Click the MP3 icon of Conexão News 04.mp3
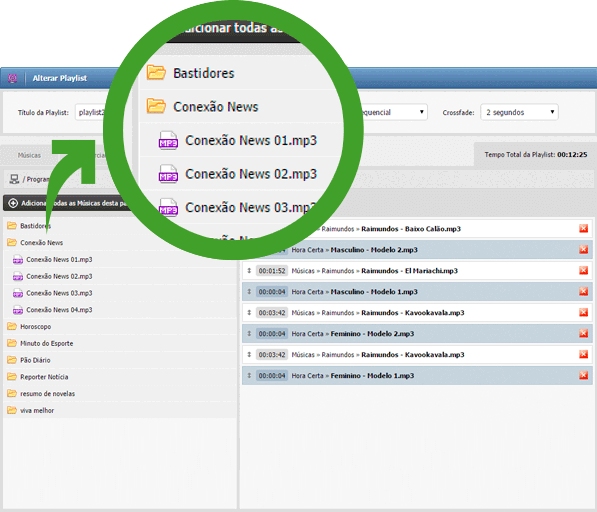 tap(18, 310)
